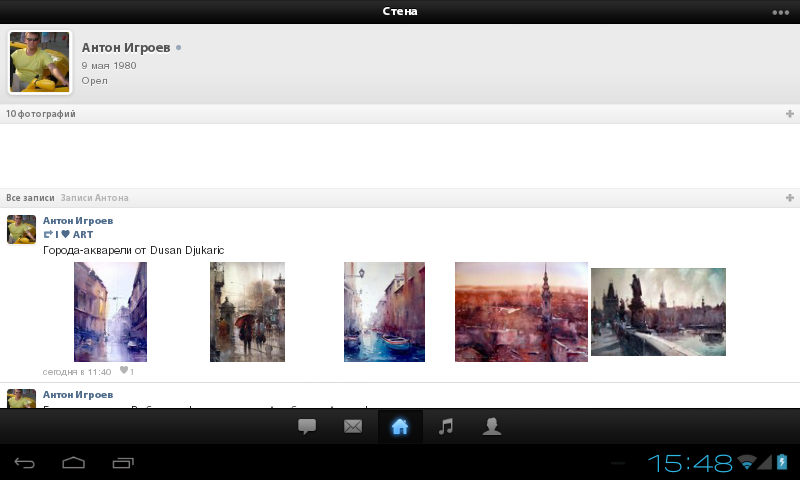The width and height of the screenshot is (800, 480).
Task: Open the canal with boat watercolor
Action: 384,312
